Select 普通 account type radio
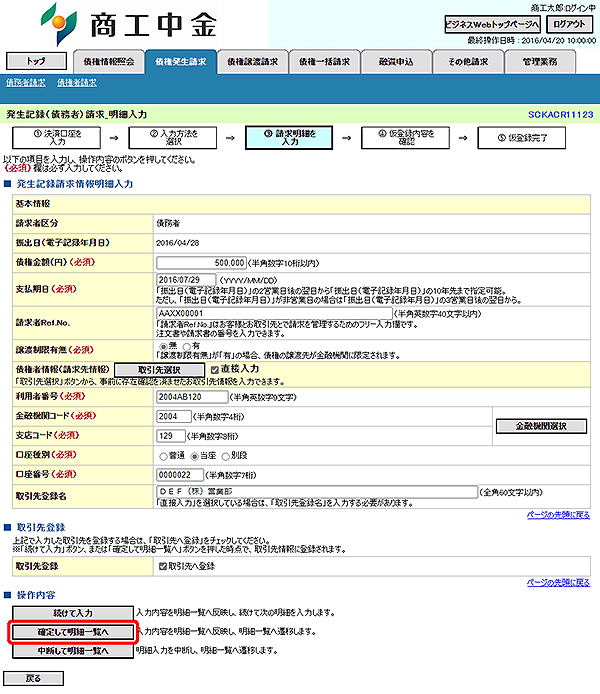Screen dimensions: 600x694 tap(163, 456)
